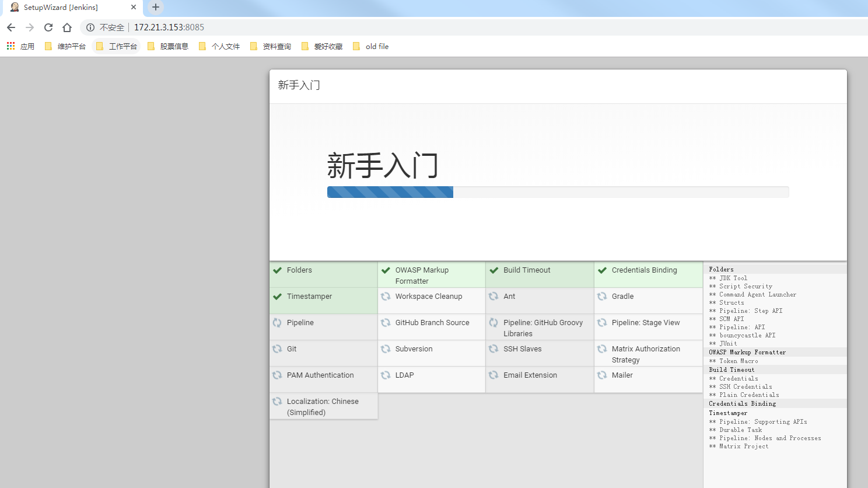The height and width of the screenshot is (488, 868).
Task: Select the Folders plugin cell text
Action: [299, 270]
